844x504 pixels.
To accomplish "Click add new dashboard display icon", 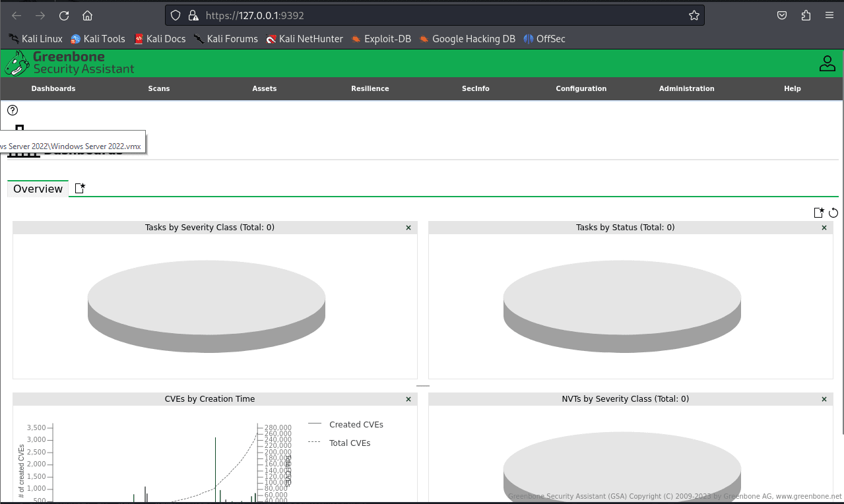I will (x=818, y=212).
